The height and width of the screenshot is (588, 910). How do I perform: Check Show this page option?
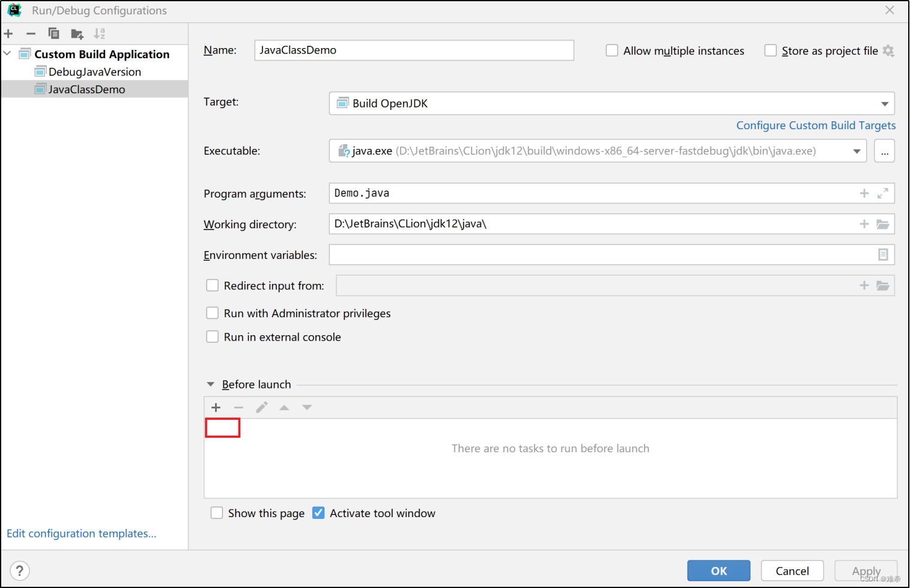[217, 513]
